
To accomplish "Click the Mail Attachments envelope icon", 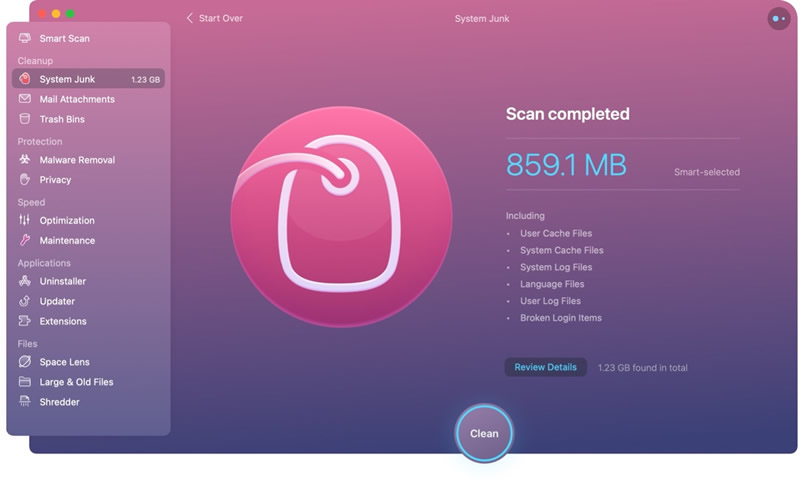I will point(24,98).
